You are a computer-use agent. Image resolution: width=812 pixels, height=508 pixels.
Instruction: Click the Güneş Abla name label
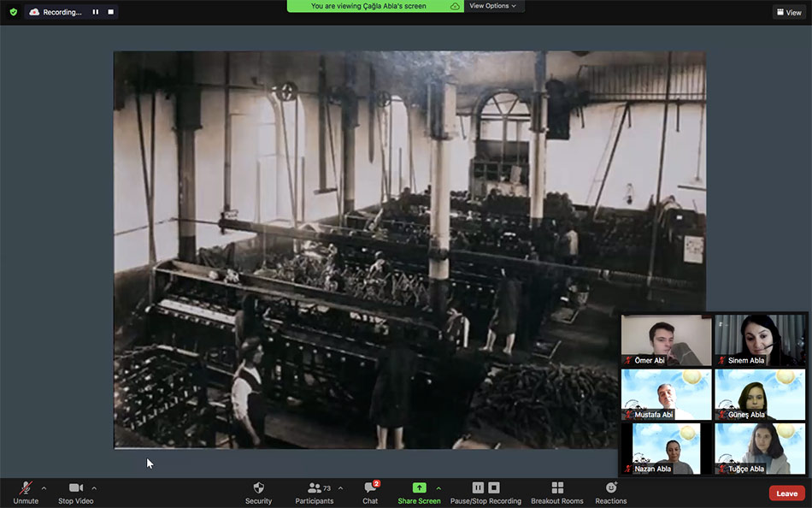(x=746, y=415)
